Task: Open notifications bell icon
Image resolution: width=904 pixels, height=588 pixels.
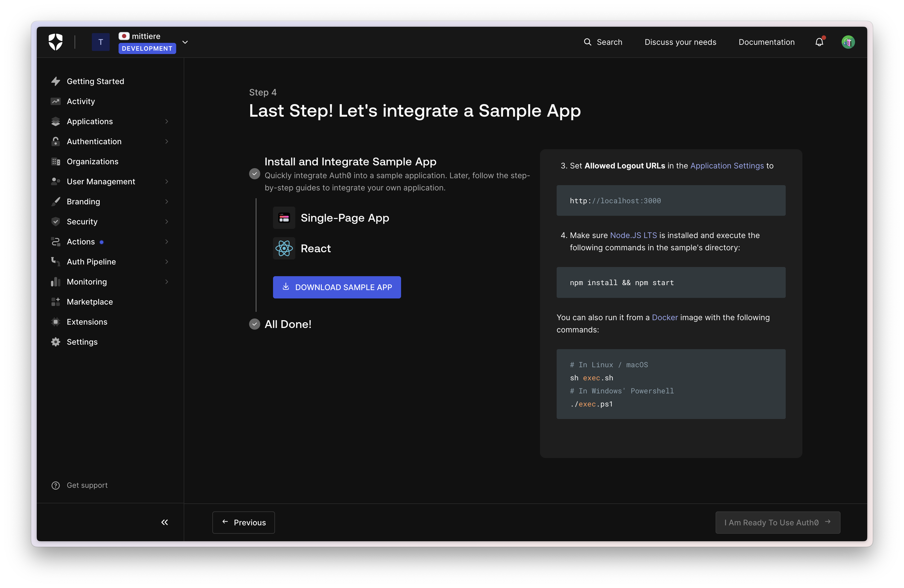Action: pos(819,42)
